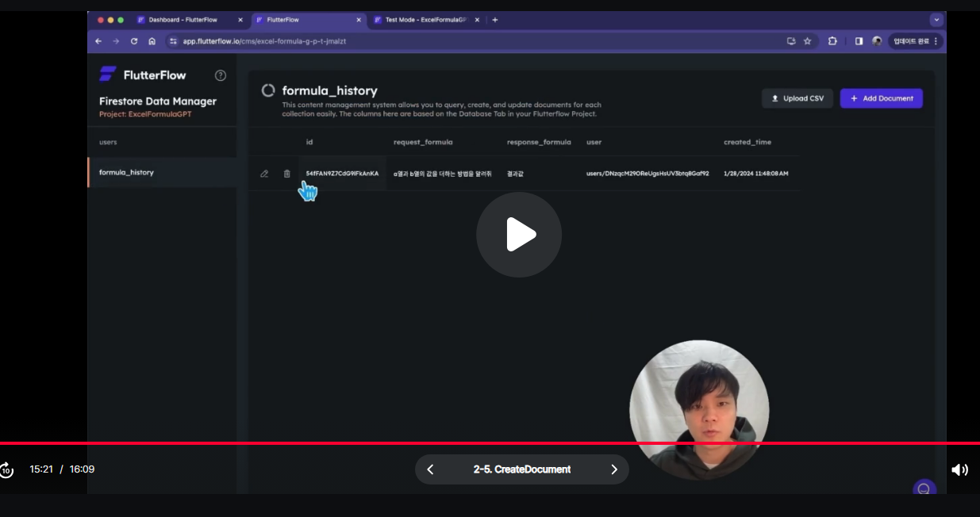Switch to the Dashboard - FlutterFlow browser tab
The image size is (980, 517).
183,20
